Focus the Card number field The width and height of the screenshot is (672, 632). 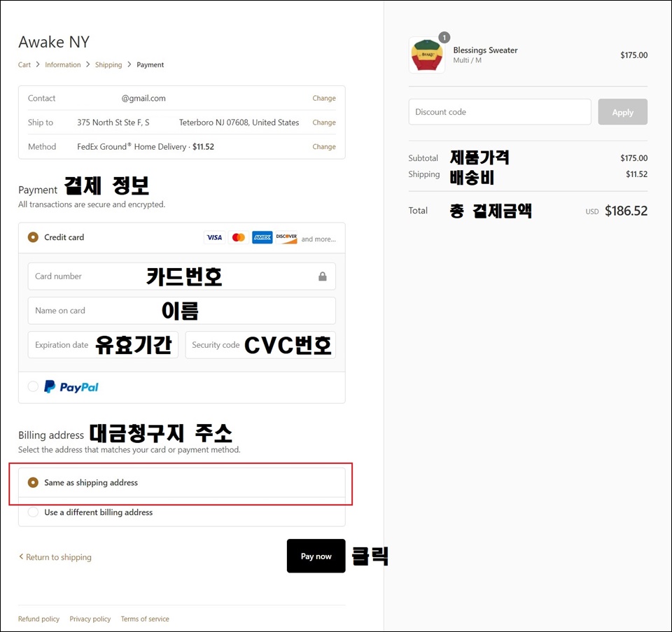point(182,276)
